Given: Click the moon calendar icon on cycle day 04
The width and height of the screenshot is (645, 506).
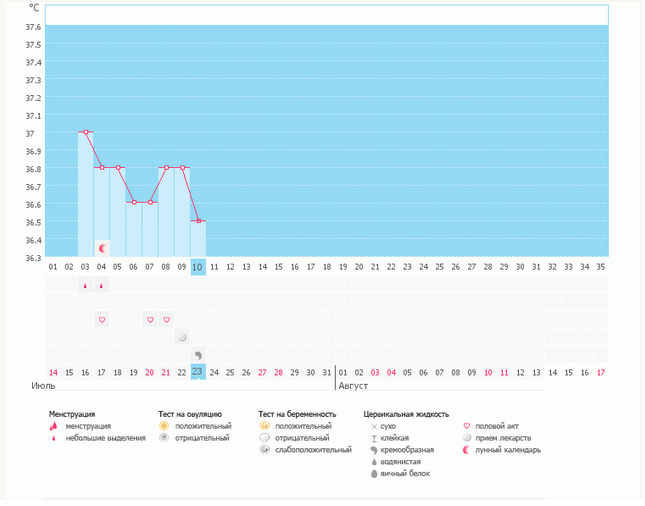Looking at the screenshot, I should tap(102, 247).
